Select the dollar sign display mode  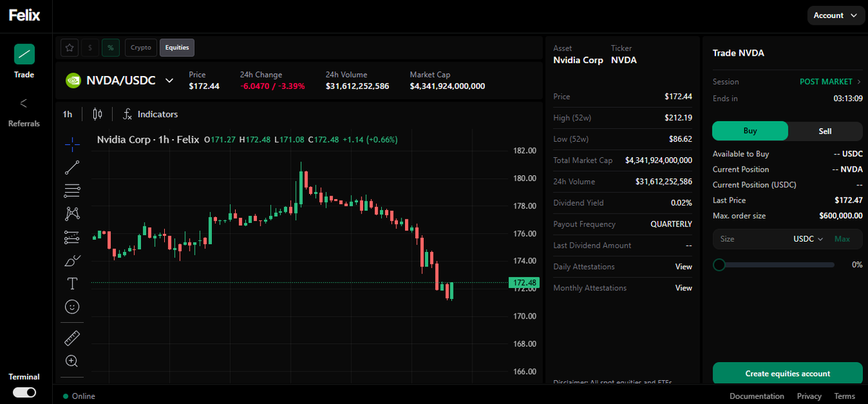pos(90,47)
